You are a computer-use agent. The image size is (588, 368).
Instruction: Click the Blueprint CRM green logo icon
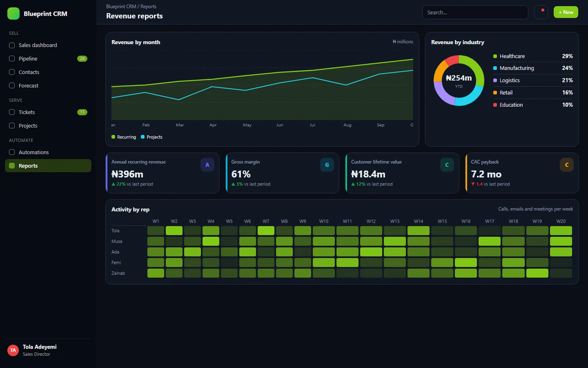click(13, 14)
